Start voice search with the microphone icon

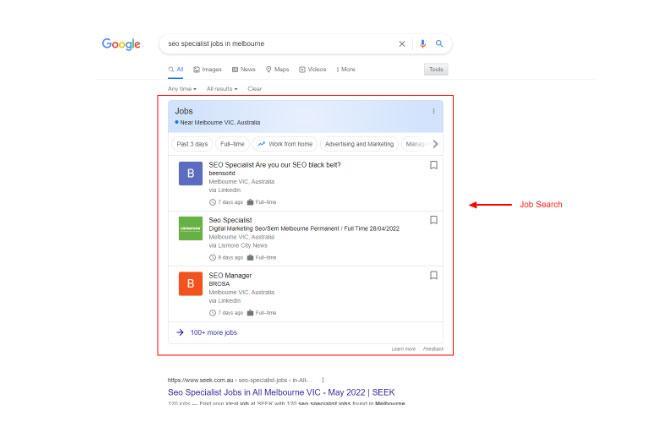pyautogui.click(x=423, y=44)
